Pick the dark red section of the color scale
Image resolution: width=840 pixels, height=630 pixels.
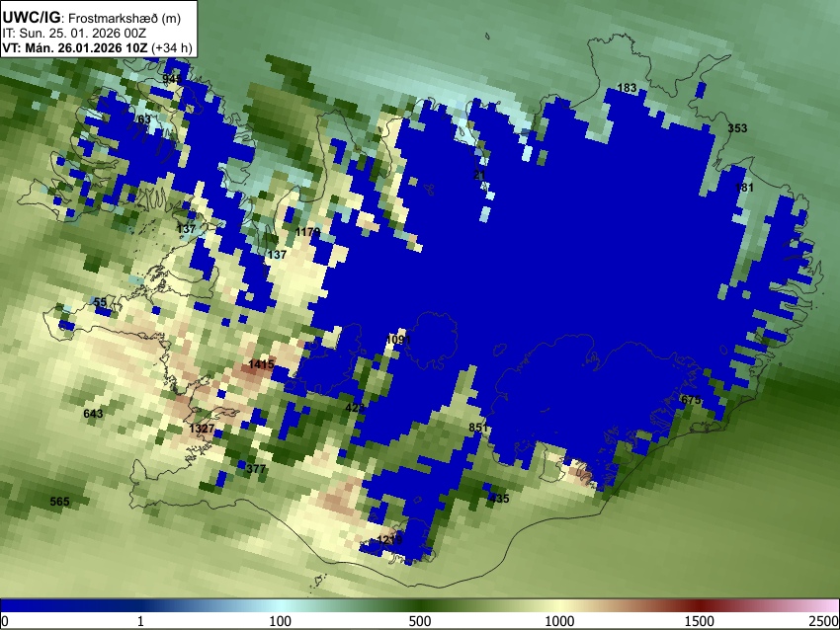[699, 606]
